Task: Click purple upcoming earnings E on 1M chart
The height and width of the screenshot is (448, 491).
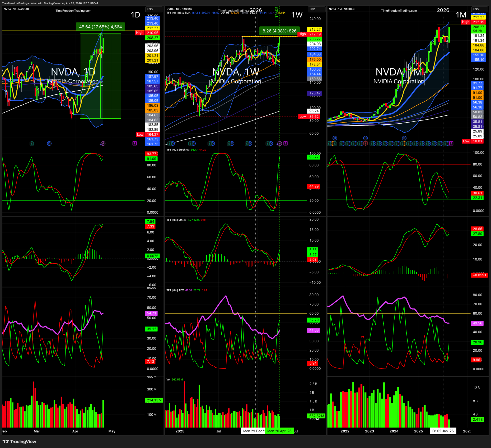Action: (451, 144)
